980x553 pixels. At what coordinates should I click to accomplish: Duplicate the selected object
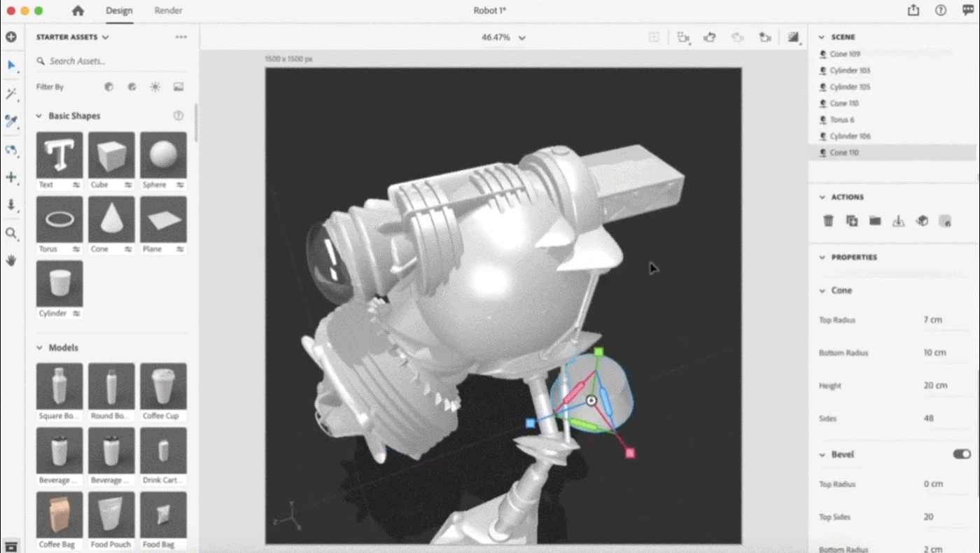click(852, 220)
